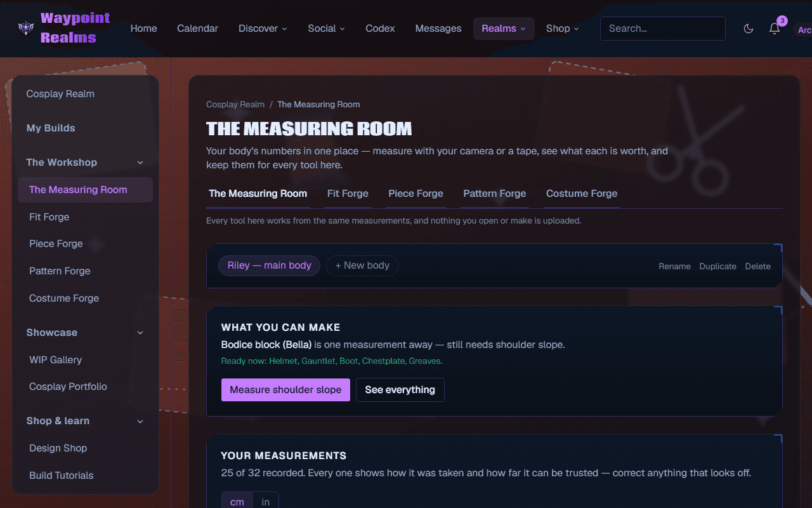
Task: Open Costume Forge in sidebar
Action: (85, 298)
